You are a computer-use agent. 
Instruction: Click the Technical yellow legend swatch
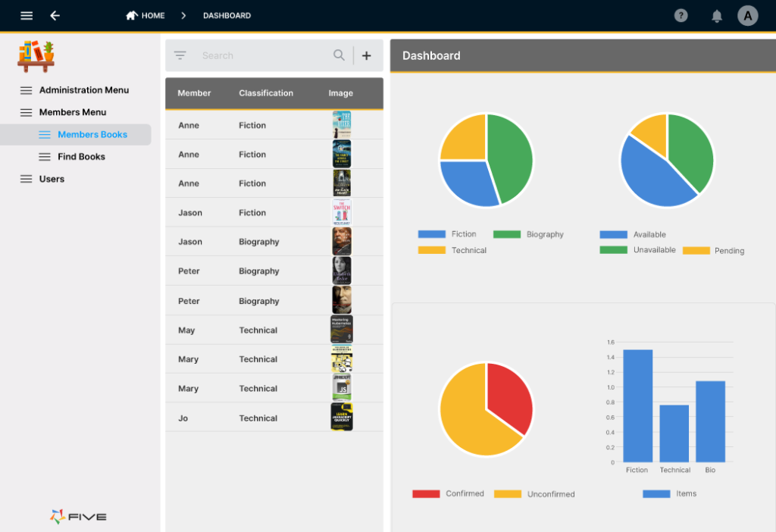click(431, 250)
